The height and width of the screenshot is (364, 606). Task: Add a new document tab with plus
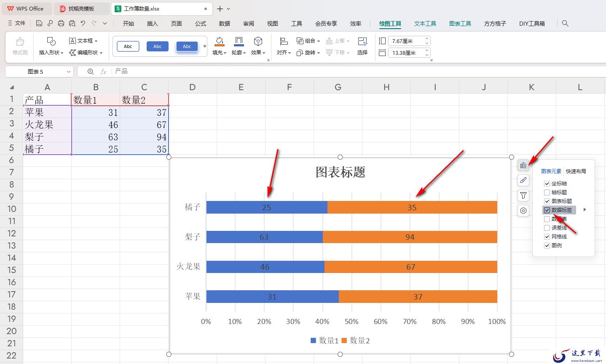tap(220, 8)
